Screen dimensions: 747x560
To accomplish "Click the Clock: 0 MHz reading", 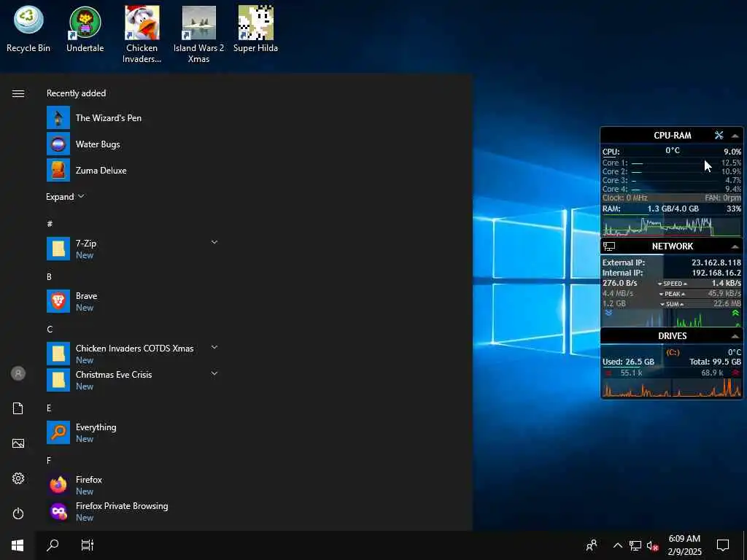I will tap(624, 198).
